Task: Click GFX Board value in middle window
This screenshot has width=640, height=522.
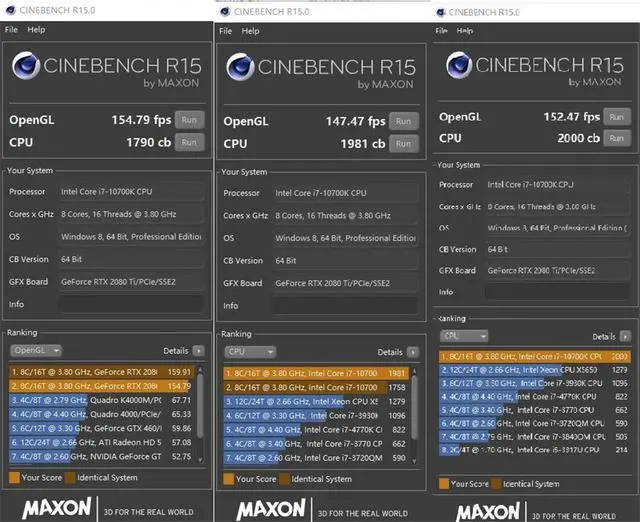Action: click(x=345, y=283)
